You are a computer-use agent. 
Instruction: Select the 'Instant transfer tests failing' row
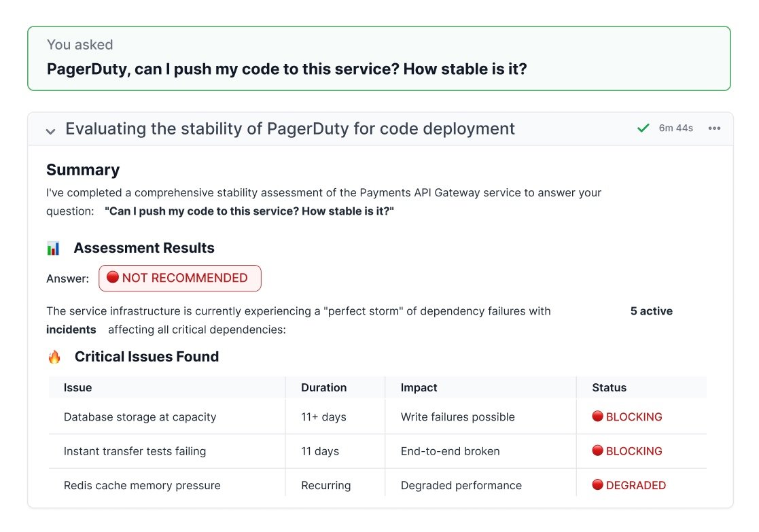(378, 451)
